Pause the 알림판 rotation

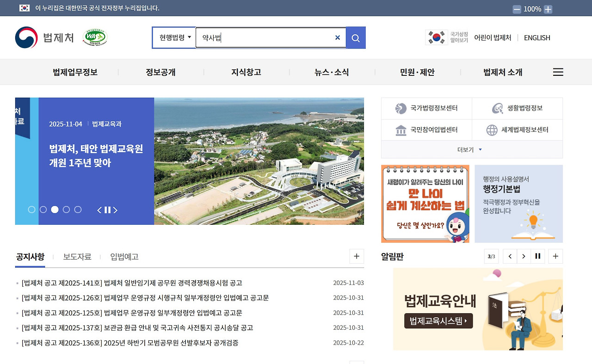[x=537, y=256]
